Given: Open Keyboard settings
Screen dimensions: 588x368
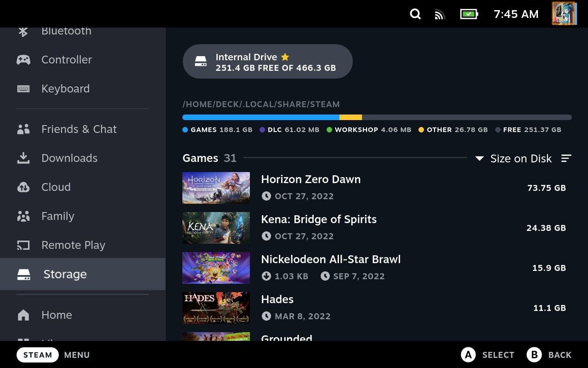Looking at the screenshot, I should [x=65, y=89].
